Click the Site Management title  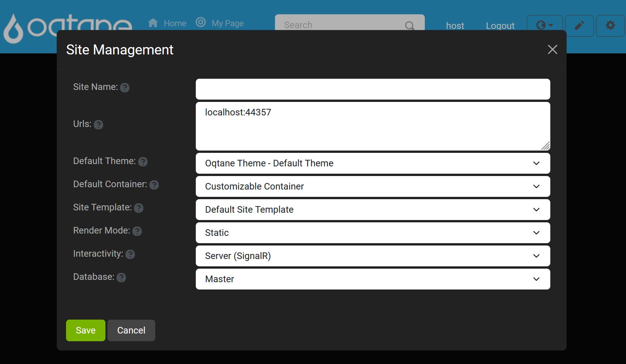click(x=120, y=50)
